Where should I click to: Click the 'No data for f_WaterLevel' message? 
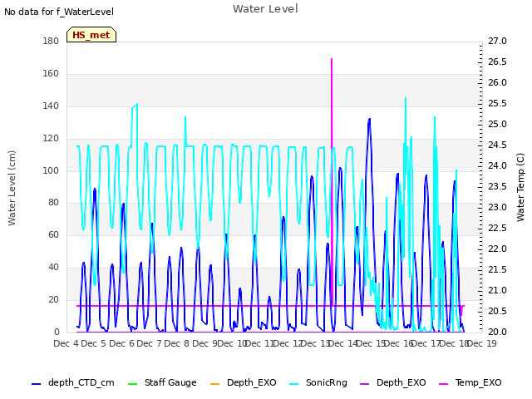pos(59,12)
